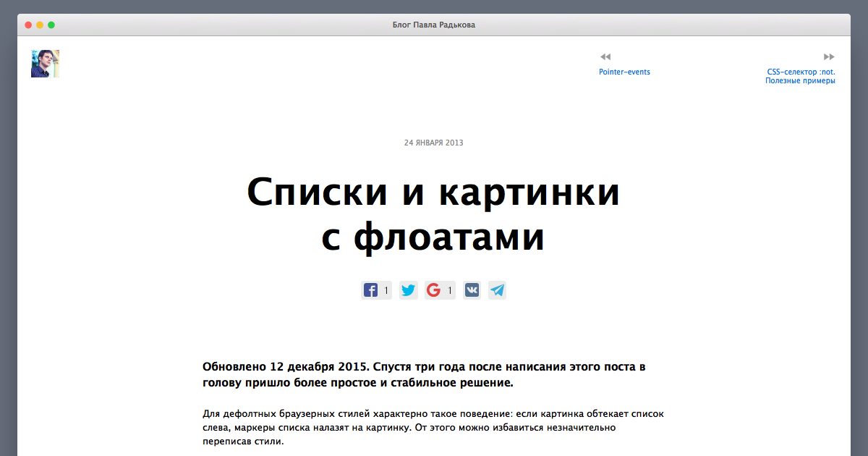This screenshot has height=456, width=868.
Task: Click the next post double-arrow icon
Action: coord(829,56)
